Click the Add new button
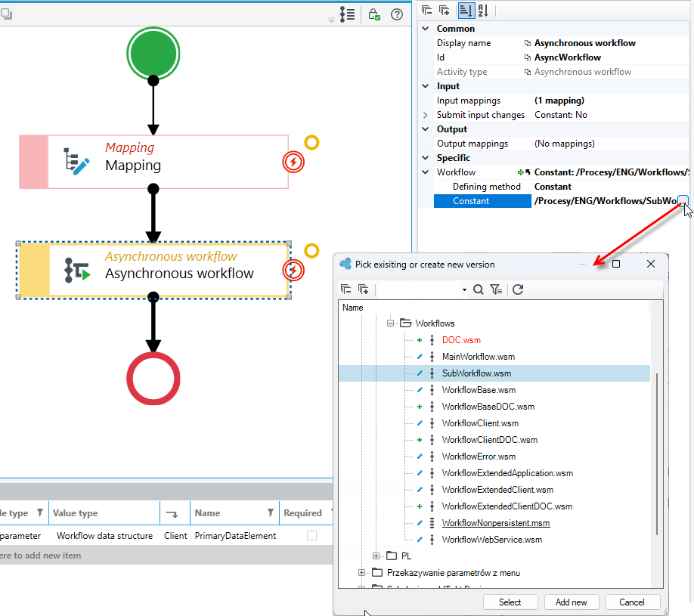Screen dimensions: 694x616 (571, 602)
